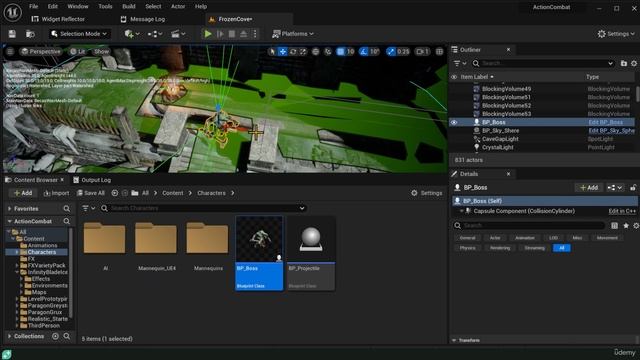The height and width of the screenshot is (360, 640).
Task: Select the Physics filter in Details
Action: 467,248
